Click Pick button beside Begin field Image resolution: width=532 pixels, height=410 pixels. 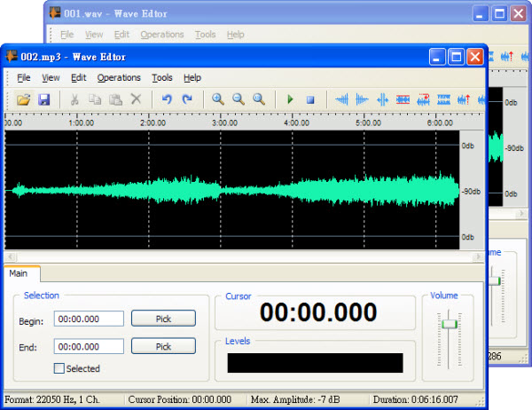pyautogui.click(x=163, y=319)
